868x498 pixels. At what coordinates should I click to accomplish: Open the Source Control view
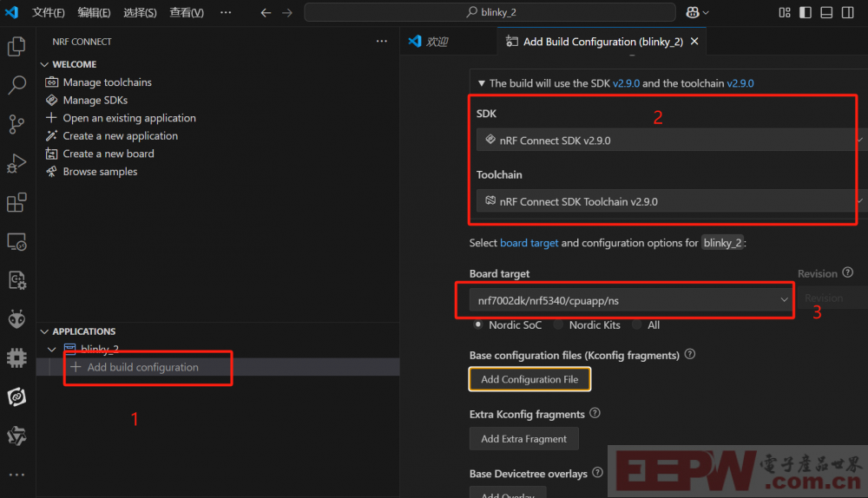pos(16,124)
